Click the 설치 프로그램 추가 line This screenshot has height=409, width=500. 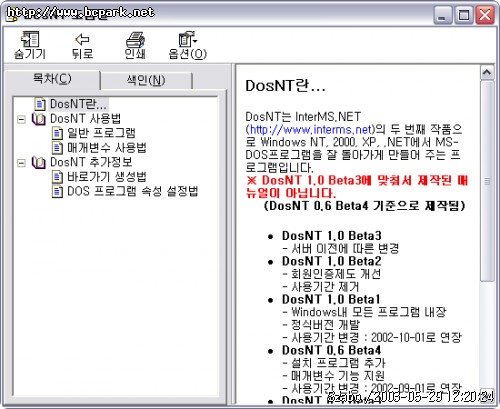pos(334,363)
